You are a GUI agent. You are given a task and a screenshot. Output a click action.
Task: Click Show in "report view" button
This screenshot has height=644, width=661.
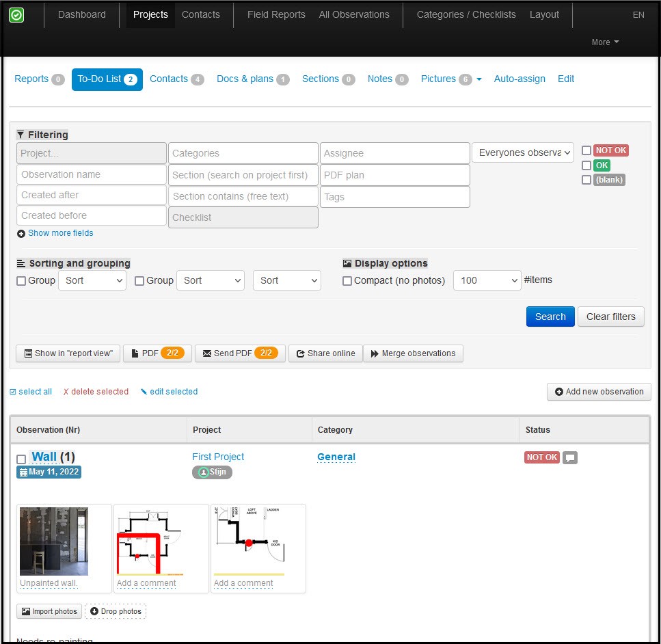pos(68,353)
